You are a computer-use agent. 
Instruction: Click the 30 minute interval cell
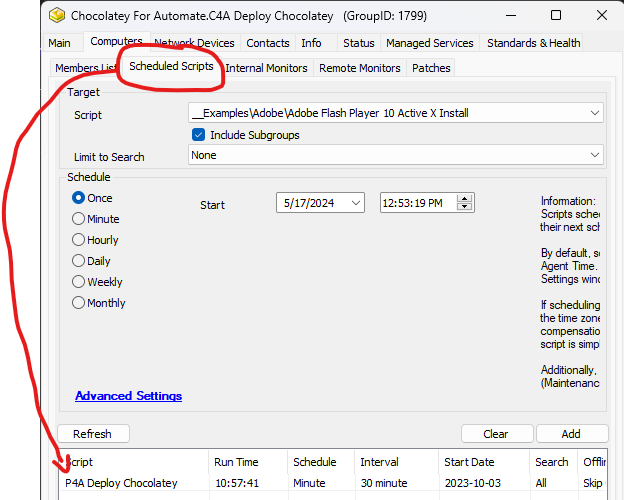coord(384,483)
